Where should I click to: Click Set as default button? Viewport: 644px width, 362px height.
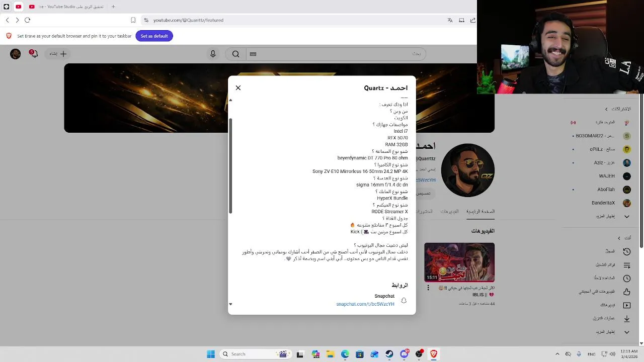point(154,36)
